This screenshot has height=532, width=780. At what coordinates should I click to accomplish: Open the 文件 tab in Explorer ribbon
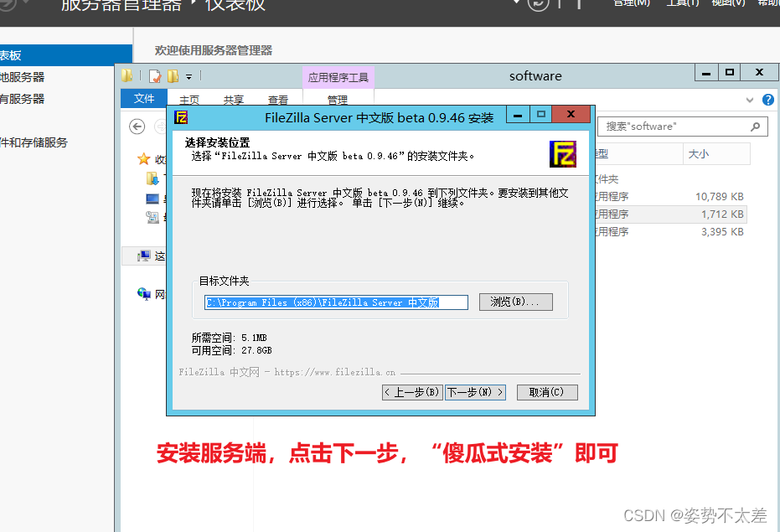pyautogui.click(x=144, y=99)
